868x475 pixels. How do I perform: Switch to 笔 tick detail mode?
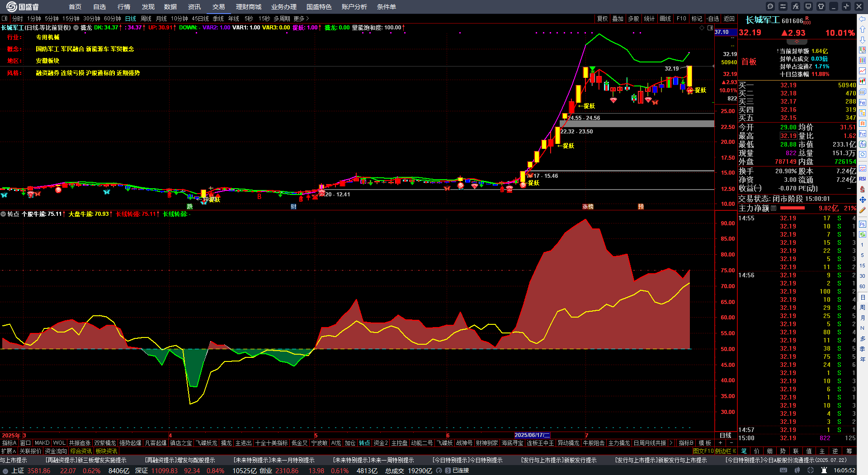(744, 451)
